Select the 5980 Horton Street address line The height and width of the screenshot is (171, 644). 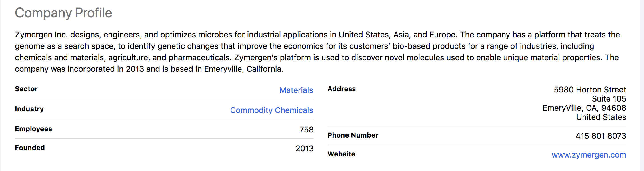590,90
